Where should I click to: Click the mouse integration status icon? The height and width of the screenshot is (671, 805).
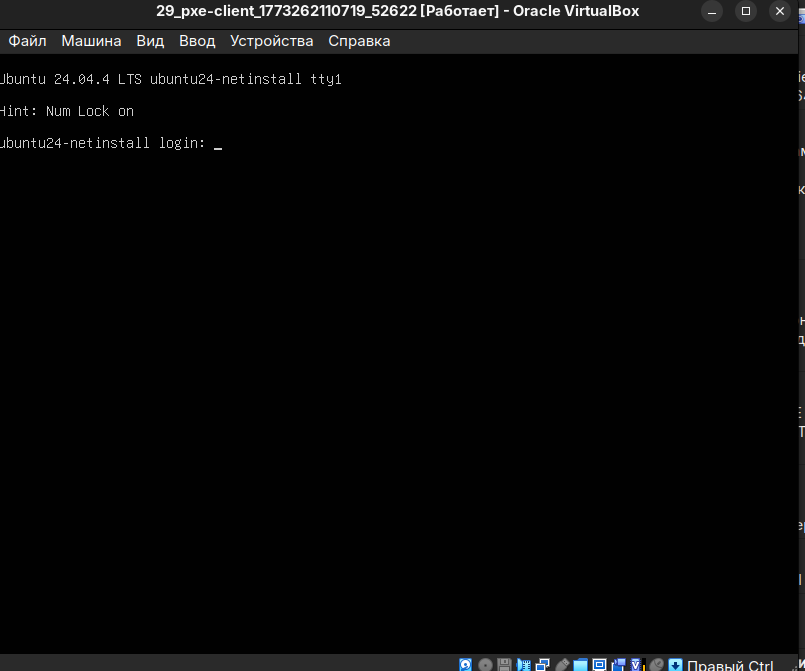(x=656, y=665)
